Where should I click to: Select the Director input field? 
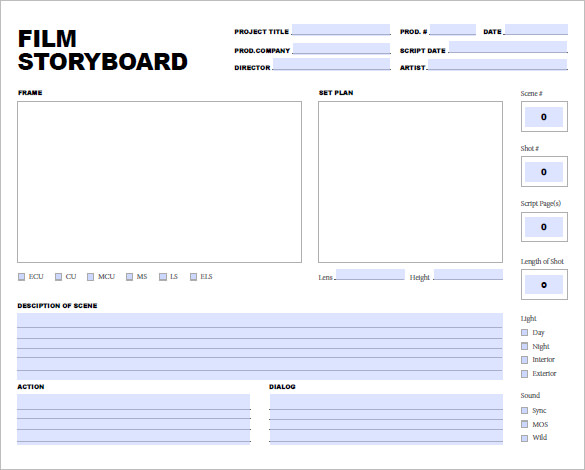point(331,64)
